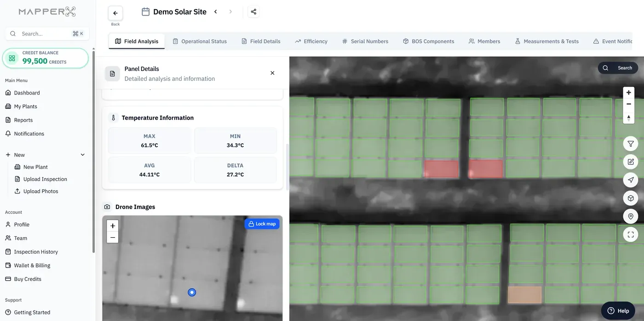Open the Measurements & Tests tab
Image resolution: width=644 pixels, height=321 pixels.
pyautogui.click(x=547, y=41)
